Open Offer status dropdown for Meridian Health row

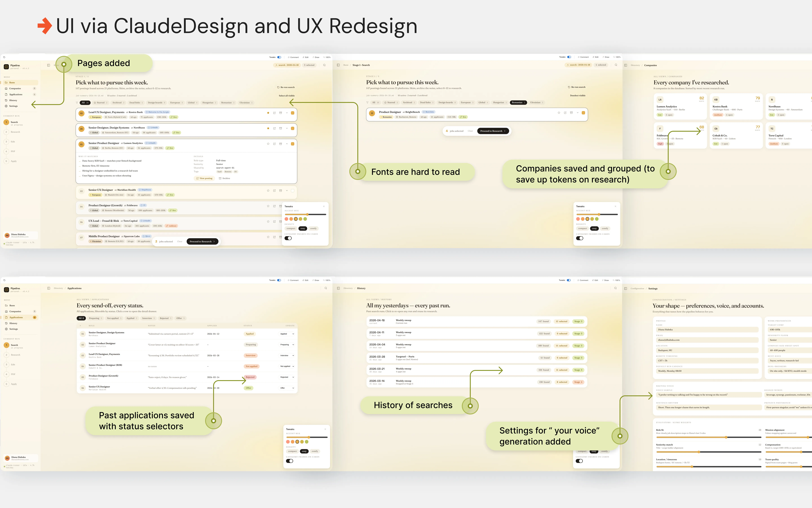[287, 388]
